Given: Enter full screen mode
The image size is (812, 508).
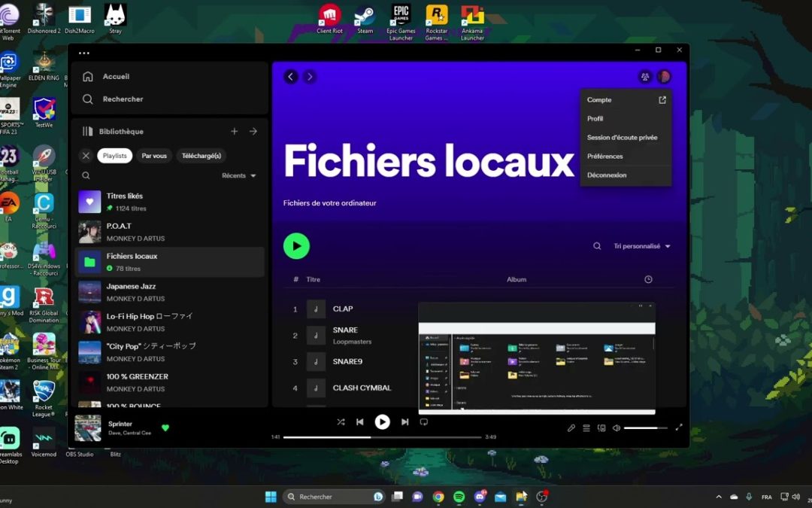Looking at the screenshot, I should pos(679,427).
